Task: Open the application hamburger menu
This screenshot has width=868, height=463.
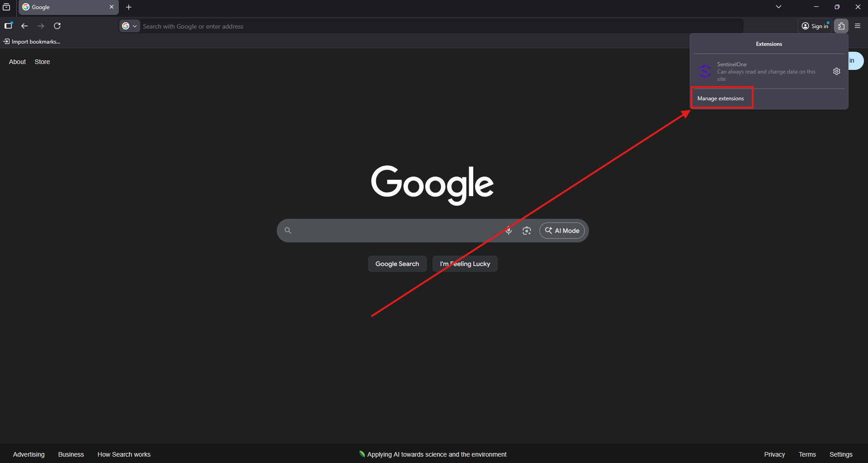Action: coord(858,26)
